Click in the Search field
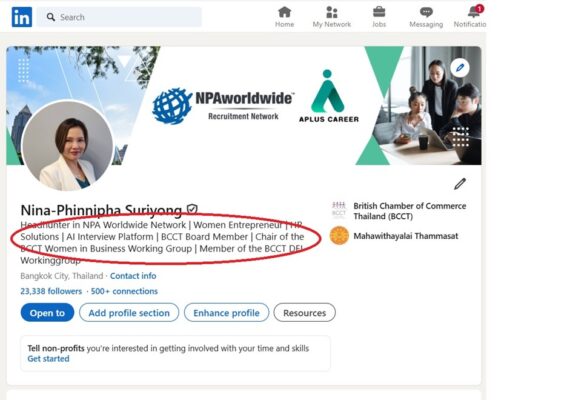 coord(119,17)
